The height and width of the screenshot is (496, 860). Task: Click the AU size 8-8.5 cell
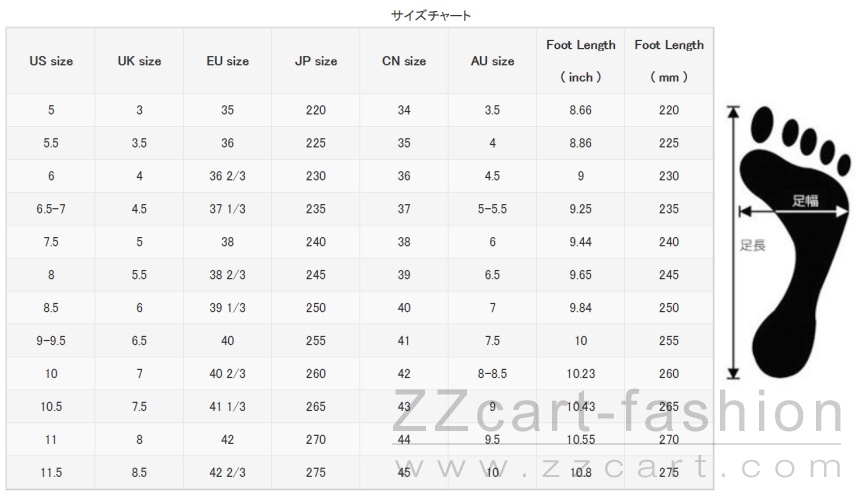click(493, 374)
